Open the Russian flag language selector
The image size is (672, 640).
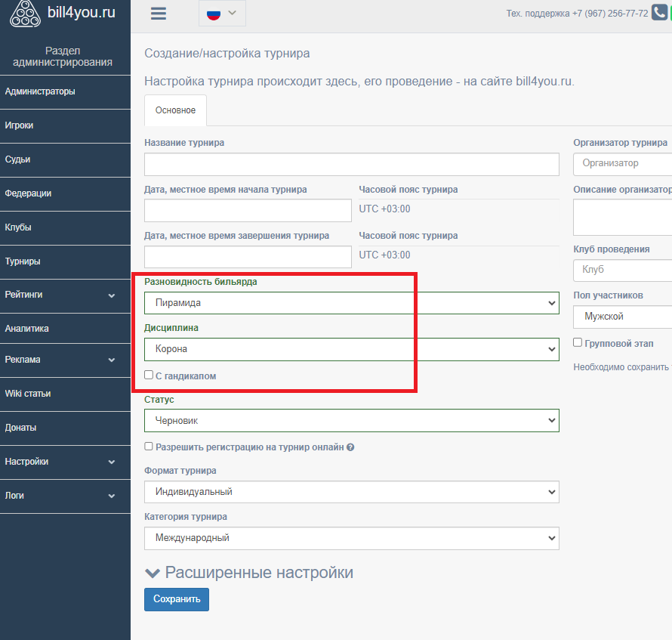tap(222, 14)
